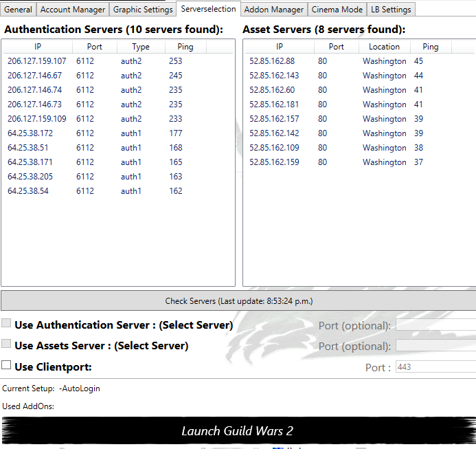
Task: Select asset server 52.85.162.143
Action: [361, 76]
